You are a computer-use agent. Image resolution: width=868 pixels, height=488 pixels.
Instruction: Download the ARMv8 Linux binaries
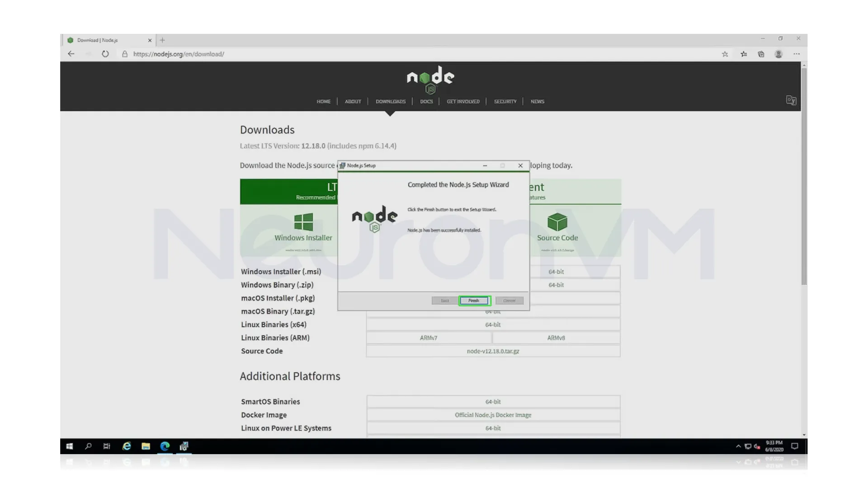pos(556,338)
